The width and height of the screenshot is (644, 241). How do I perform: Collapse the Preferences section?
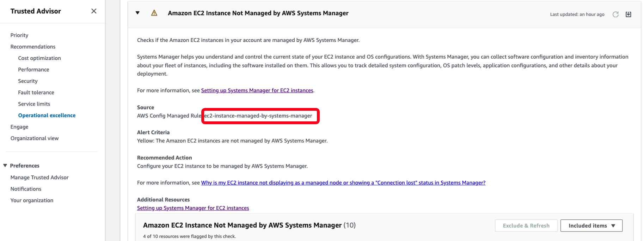point(5,165)
